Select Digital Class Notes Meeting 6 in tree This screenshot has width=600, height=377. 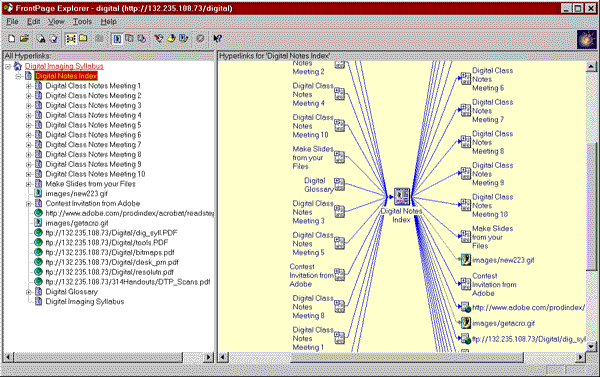93,135
